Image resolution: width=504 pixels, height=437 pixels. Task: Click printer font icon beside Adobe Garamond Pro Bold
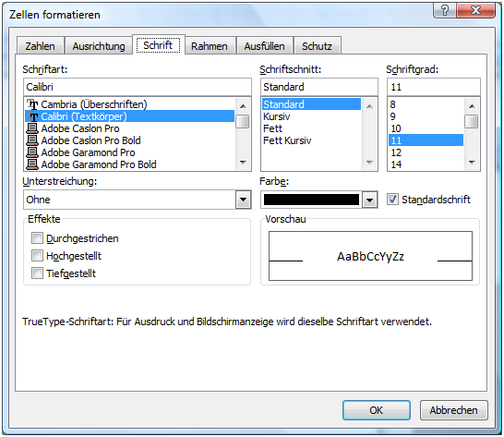point(32,164)
